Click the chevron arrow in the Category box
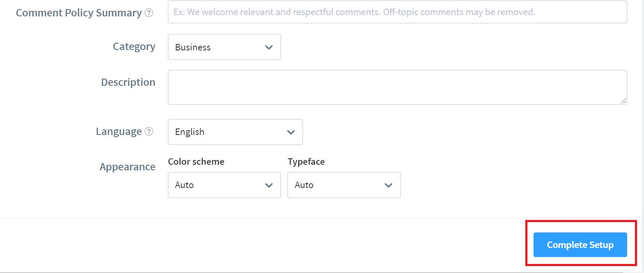Image resolution: width=644 pixels, height=273 pixels. (x=269, y=47)
